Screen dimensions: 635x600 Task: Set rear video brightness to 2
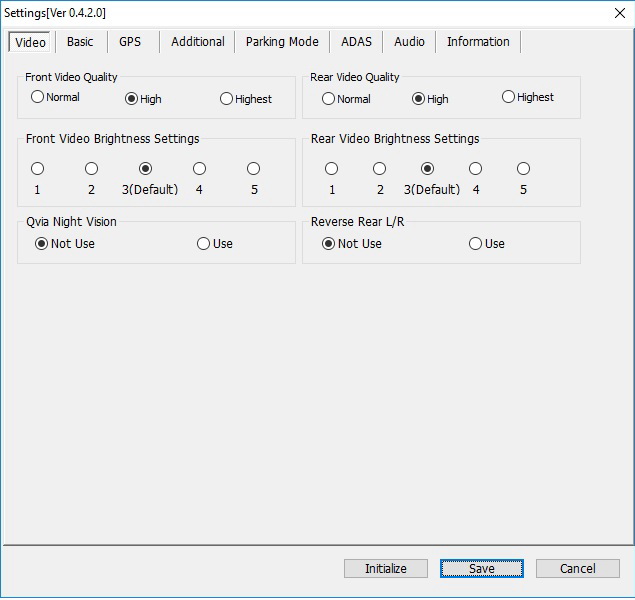tap(380, 169)
